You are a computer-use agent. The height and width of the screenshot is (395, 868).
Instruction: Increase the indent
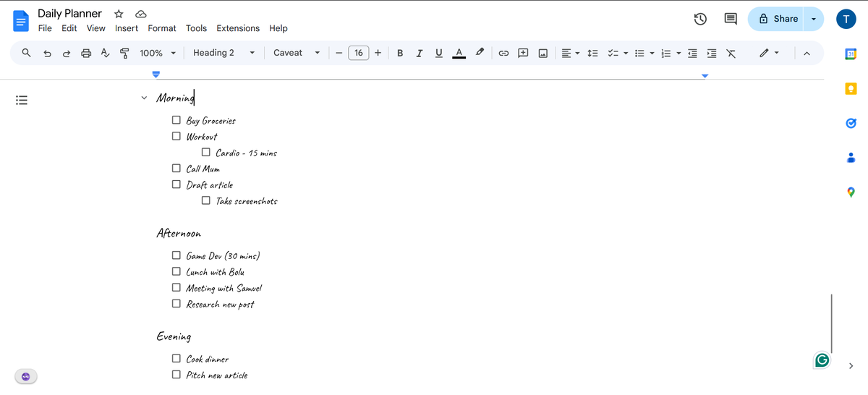[712, 53]
